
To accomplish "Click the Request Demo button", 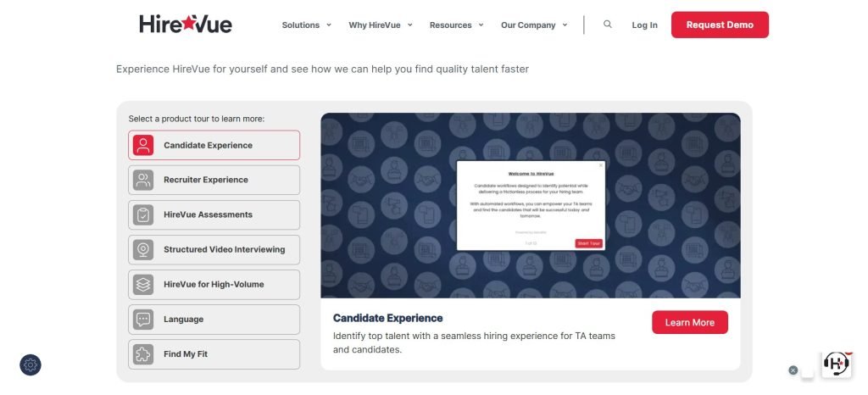I will pyautogui.click(x=720, y=25).
